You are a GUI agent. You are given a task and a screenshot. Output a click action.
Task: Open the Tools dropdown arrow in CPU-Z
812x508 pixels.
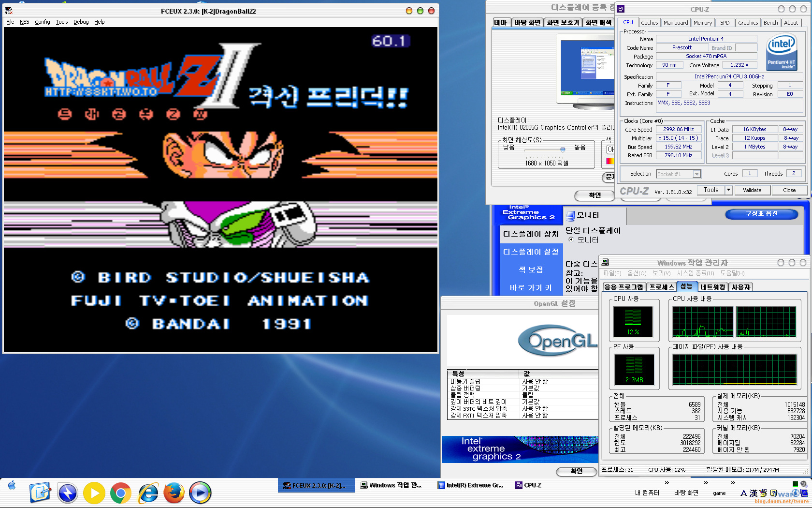click(x=728, y=190)
